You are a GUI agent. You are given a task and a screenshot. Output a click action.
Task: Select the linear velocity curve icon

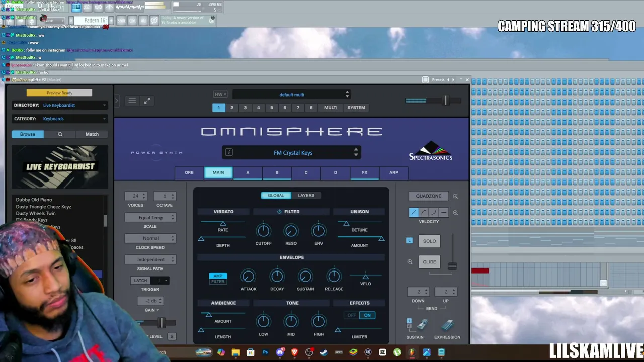point(414,213)
